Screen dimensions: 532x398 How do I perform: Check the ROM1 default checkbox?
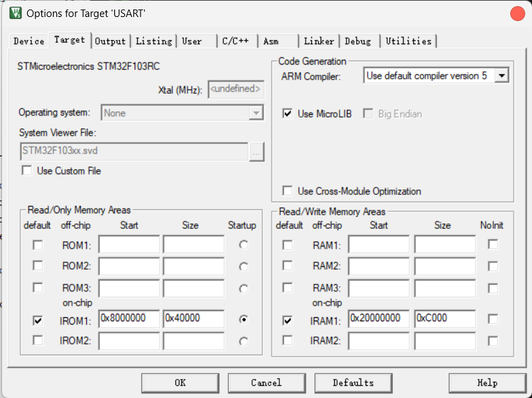pos(37,245)
